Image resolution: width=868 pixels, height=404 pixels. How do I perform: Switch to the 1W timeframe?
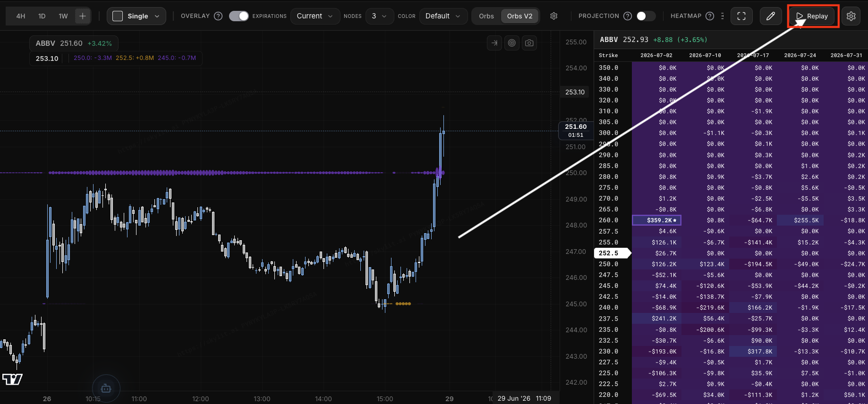[x=63, y=16]
